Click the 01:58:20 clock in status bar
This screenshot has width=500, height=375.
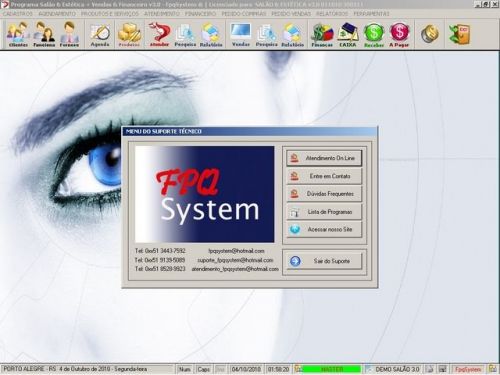coord(278,369)
